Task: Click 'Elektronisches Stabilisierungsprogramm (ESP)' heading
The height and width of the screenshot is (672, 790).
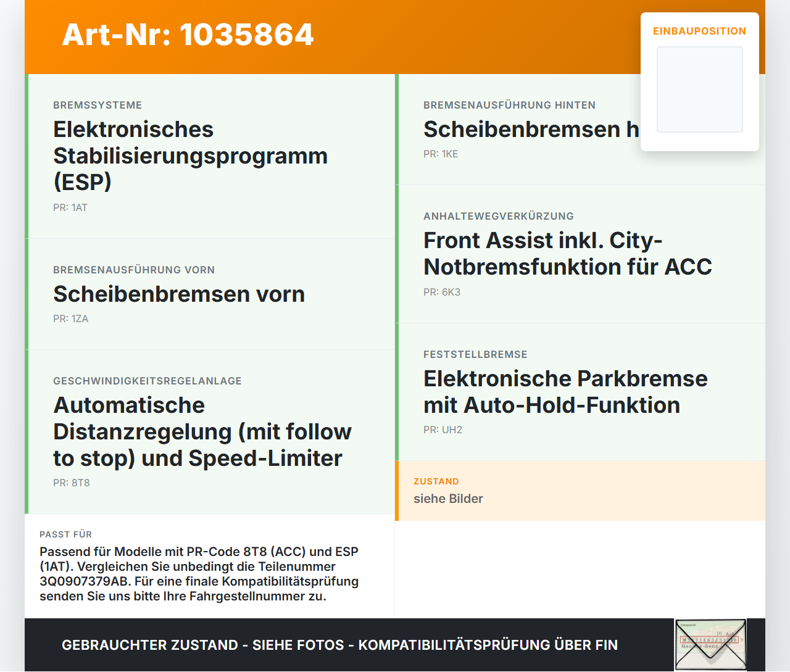Action: point(190,156)
